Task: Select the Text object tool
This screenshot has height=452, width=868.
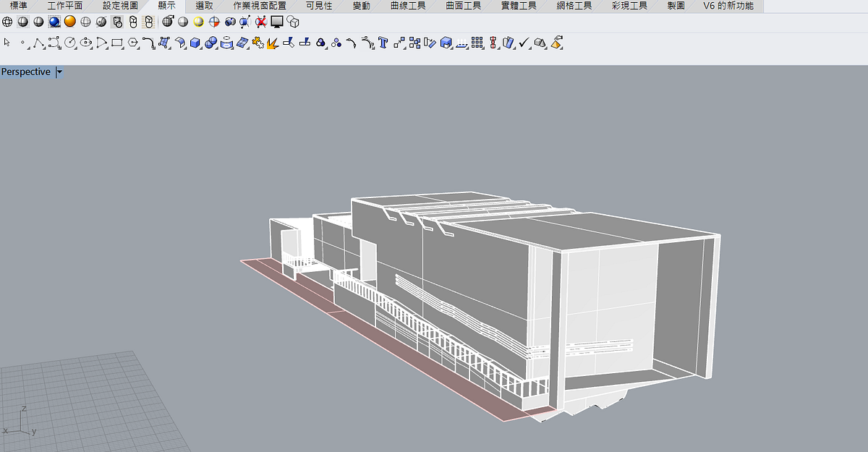Action: pyautogui.click(x=383, y=42)
